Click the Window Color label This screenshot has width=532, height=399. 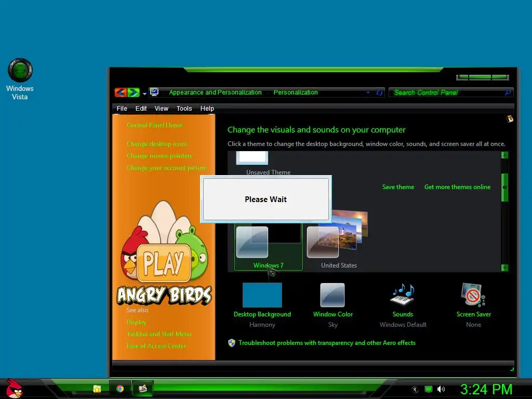point(333,314)
